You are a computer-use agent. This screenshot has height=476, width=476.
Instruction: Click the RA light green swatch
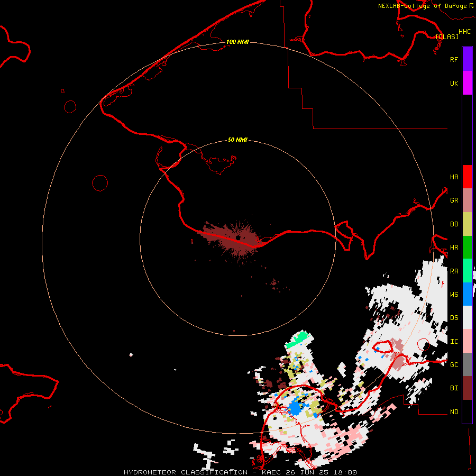467,271
